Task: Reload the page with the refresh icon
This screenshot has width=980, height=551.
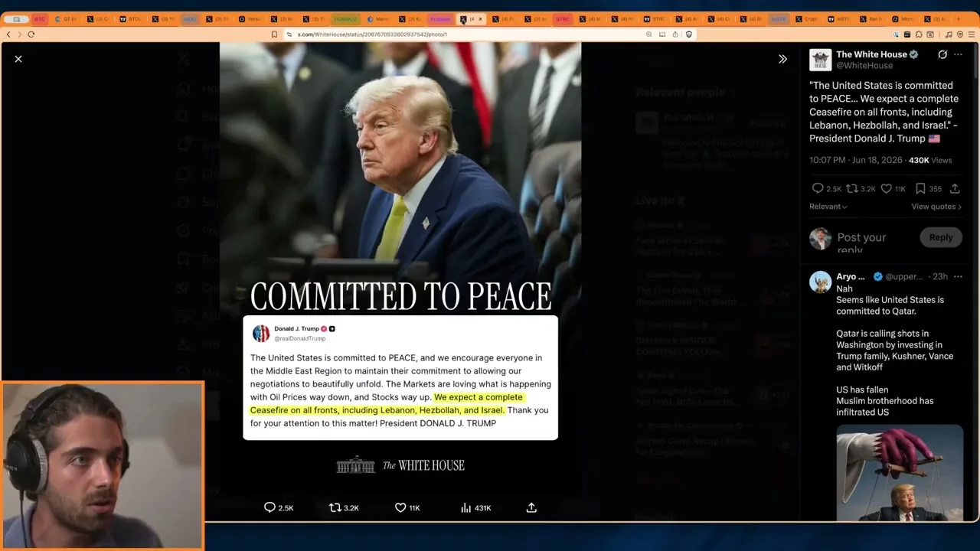Action: [x=31, y=34]
